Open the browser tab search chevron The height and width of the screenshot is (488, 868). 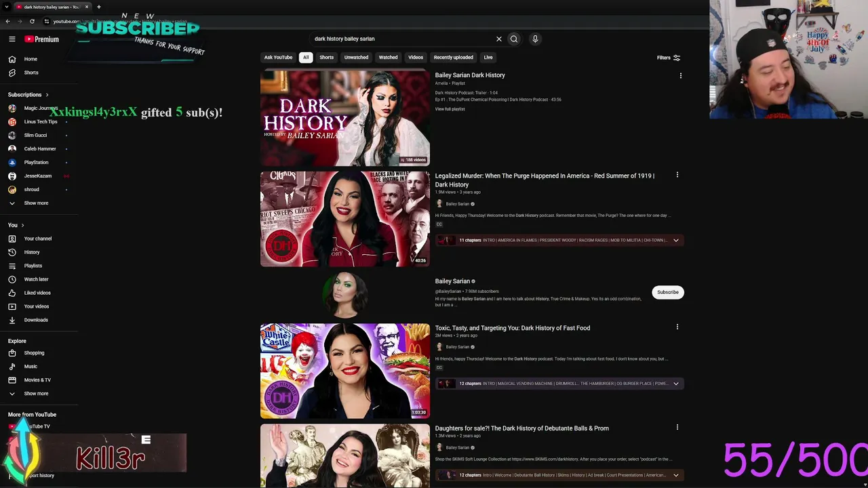point(7,7)
